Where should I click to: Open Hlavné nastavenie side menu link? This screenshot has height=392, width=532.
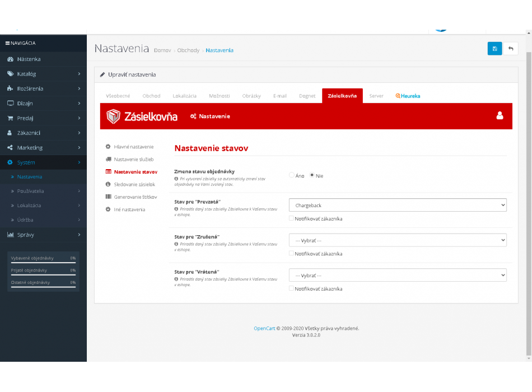134,147
